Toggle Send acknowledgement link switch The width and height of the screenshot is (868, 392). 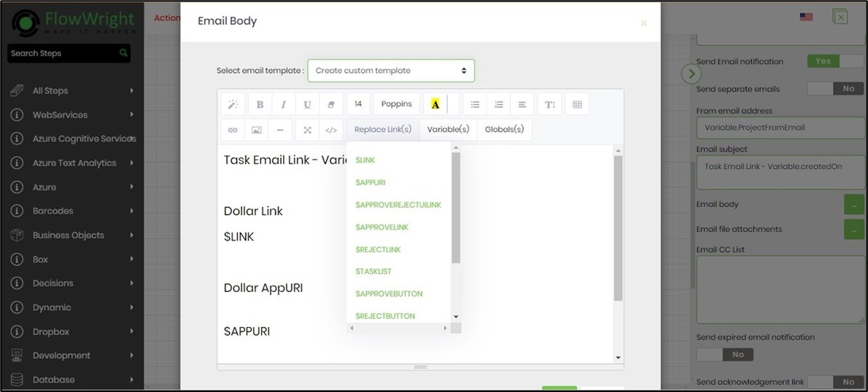pos(835,382)
